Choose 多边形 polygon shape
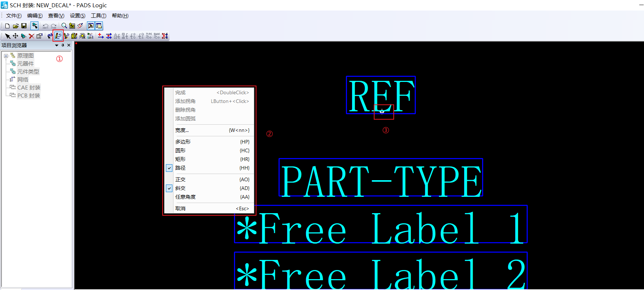 click(209, 142)
